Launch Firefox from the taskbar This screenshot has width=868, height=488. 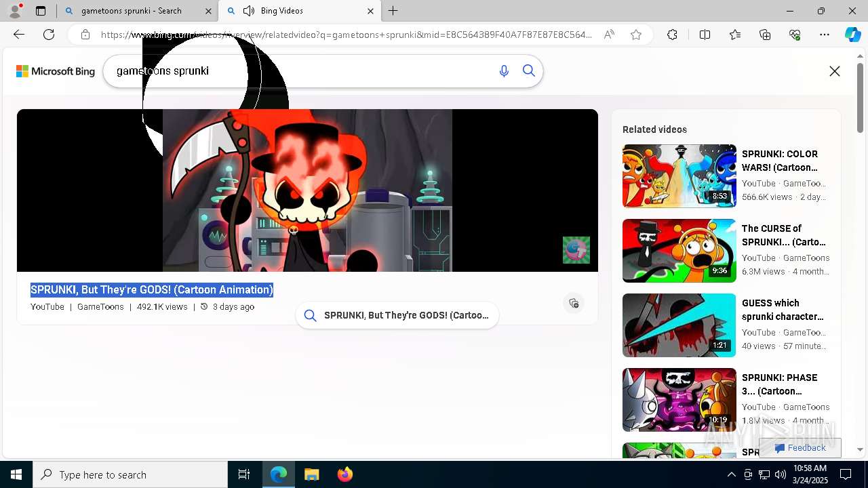pos(345,474)
